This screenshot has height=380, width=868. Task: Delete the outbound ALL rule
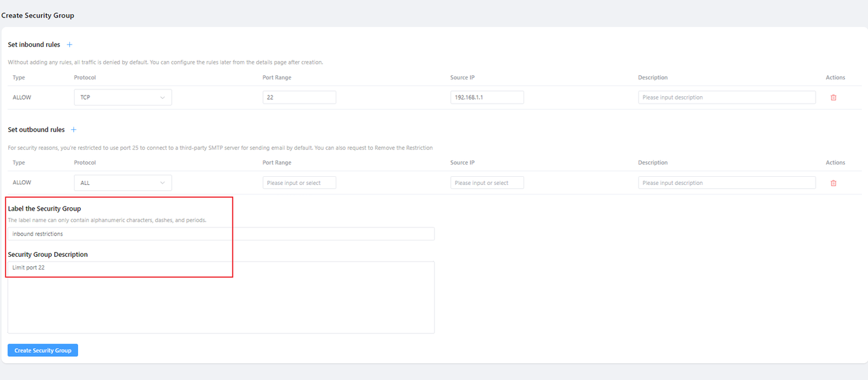coord(833,183)
